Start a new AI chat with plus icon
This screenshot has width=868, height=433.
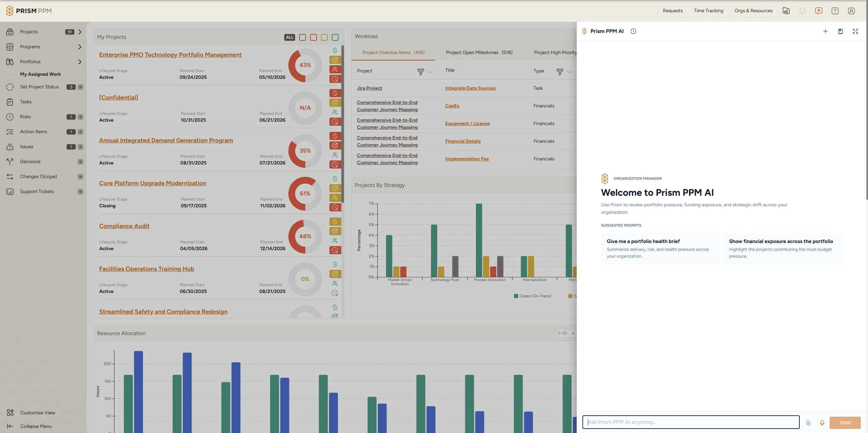tap(825, 31)
